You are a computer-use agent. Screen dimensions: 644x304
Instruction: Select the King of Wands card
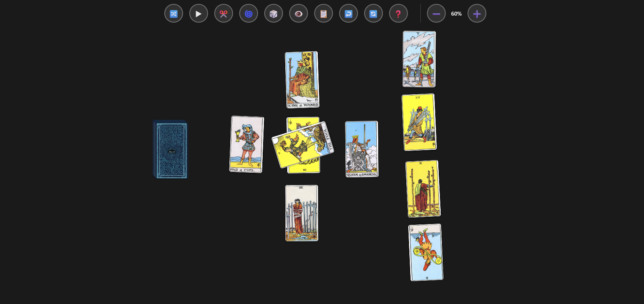(x=302, y=80)
